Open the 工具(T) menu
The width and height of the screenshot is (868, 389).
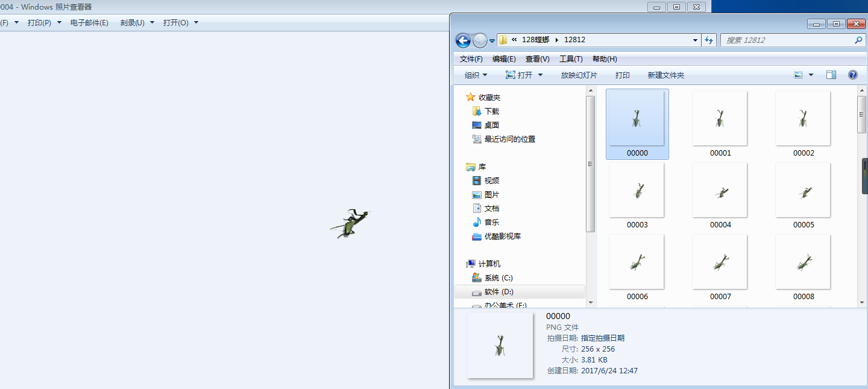click(x=571, y=59)
